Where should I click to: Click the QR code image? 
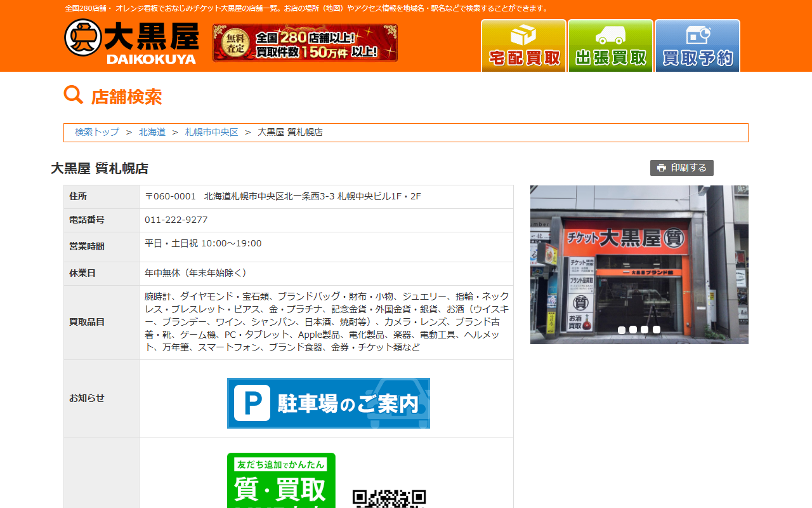pos(389,498)
